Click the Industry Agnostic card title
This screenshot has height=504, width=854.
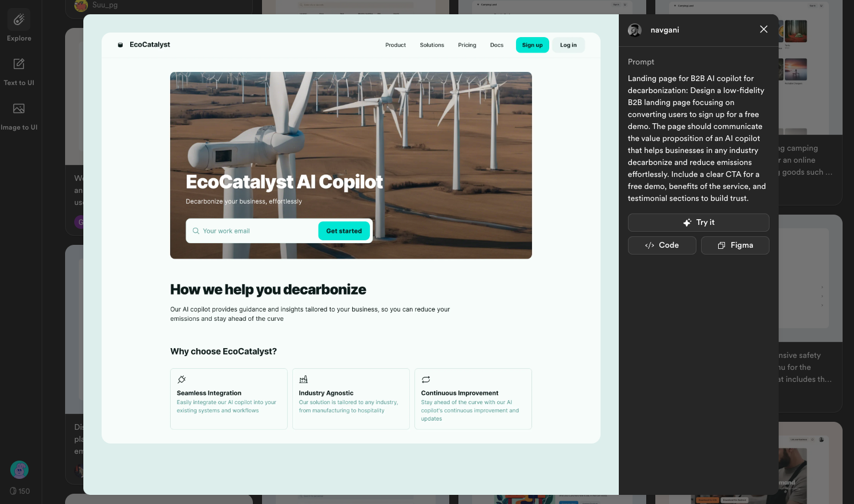click(326, 393)
